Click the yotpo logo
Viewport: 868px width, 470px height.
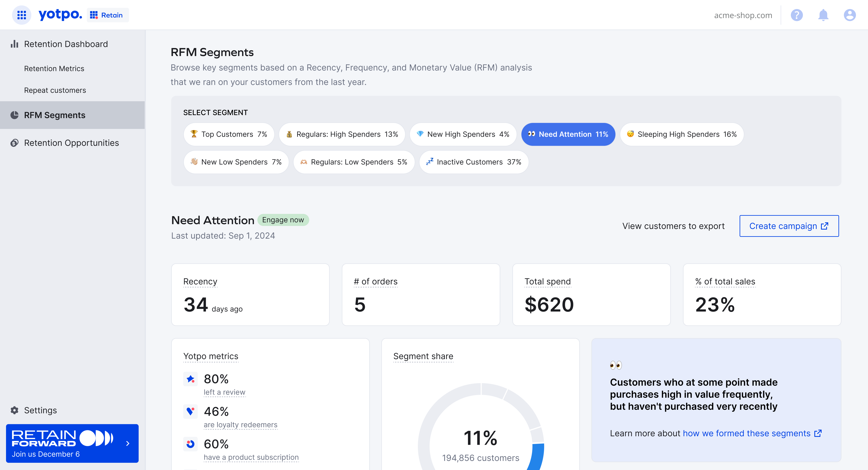point(60,14)
